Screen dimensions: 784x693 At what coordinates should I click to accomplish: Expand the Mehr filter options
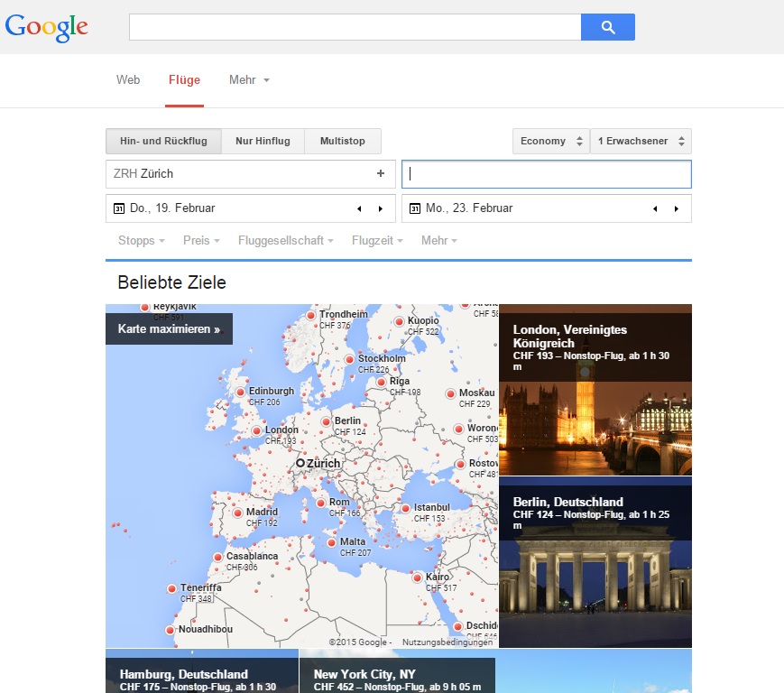point(439,241)
